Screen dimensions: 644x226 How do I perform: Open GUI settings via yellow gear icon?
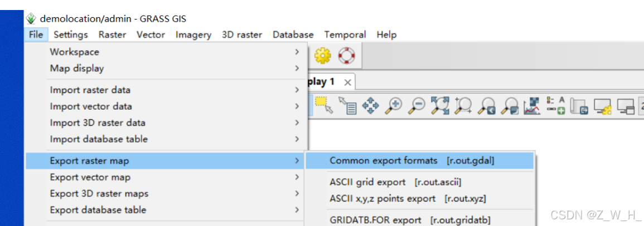click(x=323, y=55)
